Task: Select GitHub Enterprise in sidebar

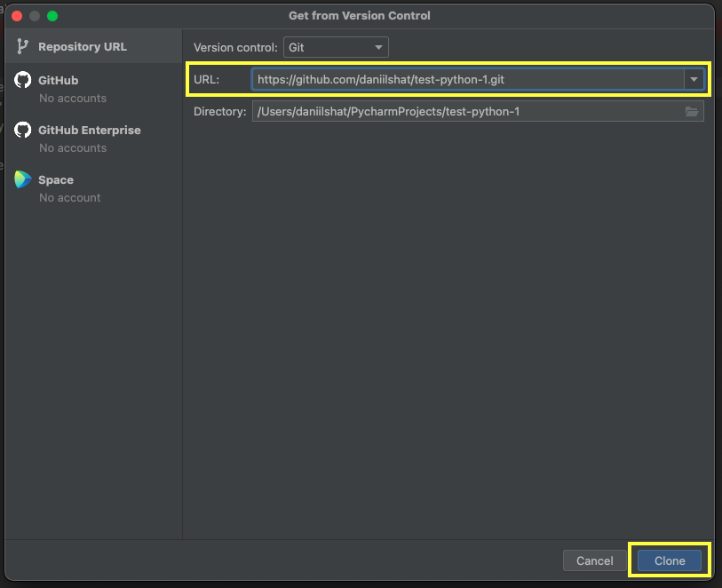Action: coord(93,138)
